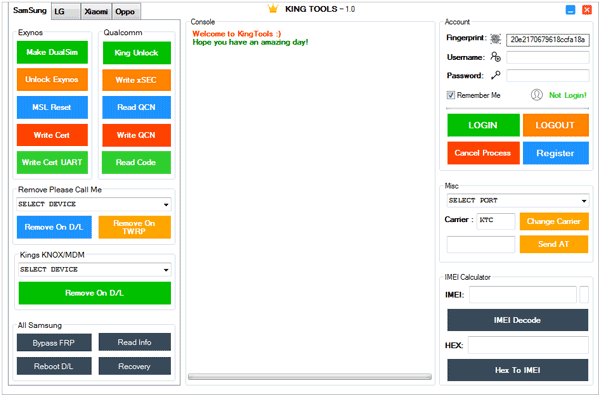Click the King Unlock button
600x396 pixels.
point(137,53)
